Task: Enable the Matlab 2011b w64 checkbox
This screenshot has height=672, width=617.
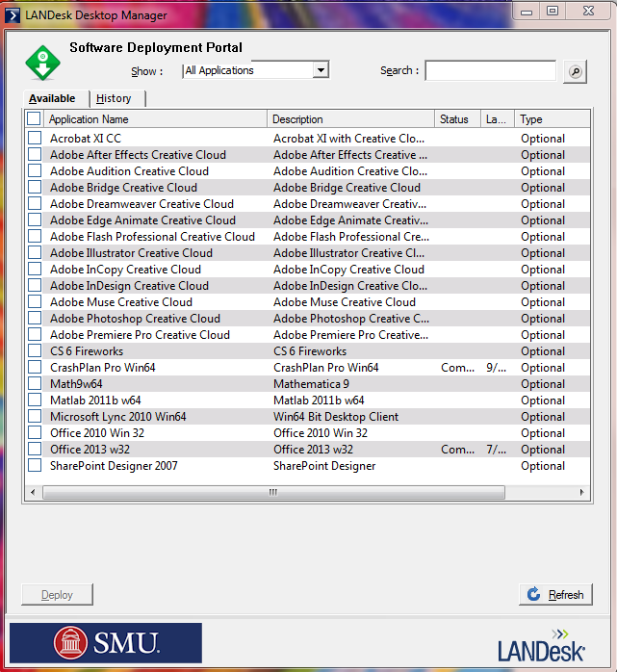Action: [35, 400]
